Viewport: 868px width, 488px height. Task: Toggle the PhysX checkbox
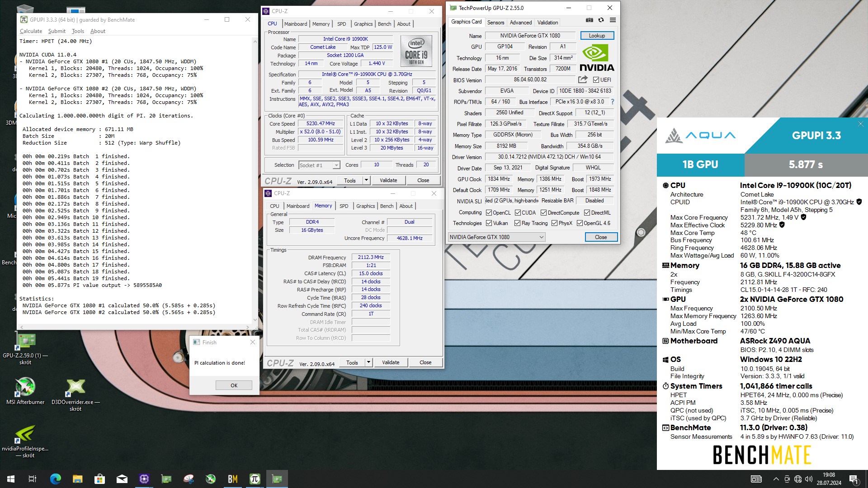click(554, 223)
